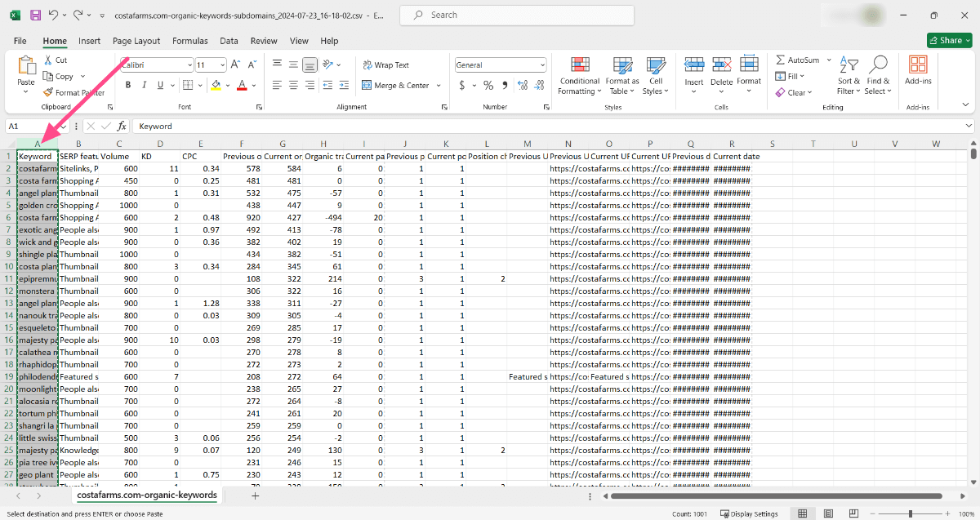
Task: Apply red font color
Action: 242,85
